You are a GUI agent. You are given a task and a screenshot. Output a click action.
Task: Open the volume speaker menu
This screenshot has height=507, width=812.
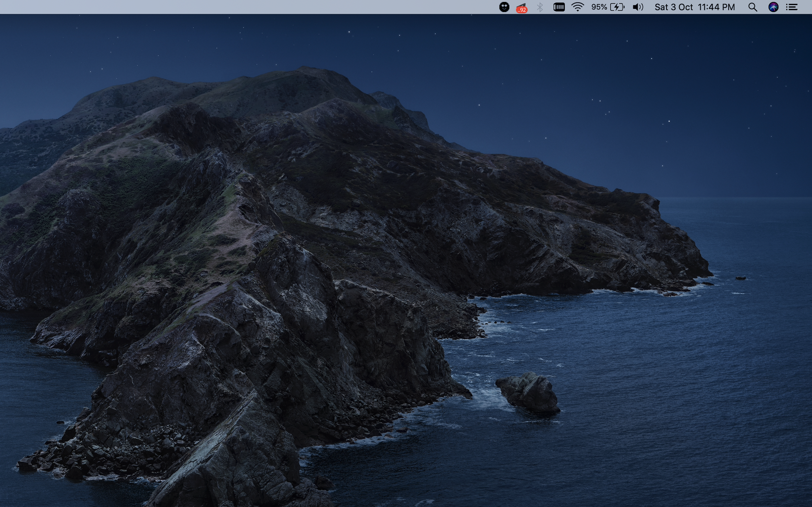pyautogui.click(x=638, y=7)
